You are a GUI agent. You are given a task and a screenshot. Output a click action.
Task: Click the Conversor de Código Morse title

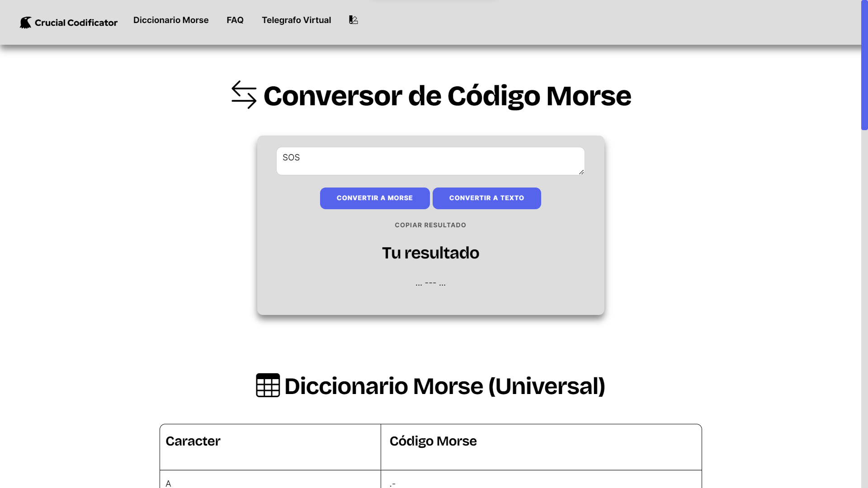point(447,96)
